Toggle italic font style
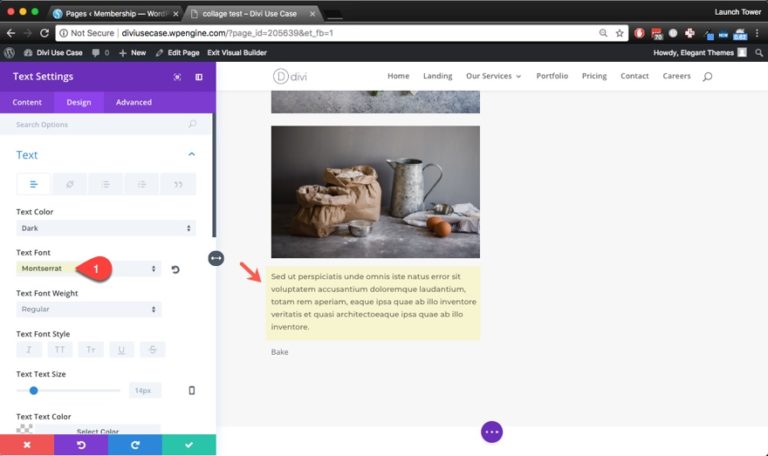The height and width of the screenshot is (456, 768). 29,349
